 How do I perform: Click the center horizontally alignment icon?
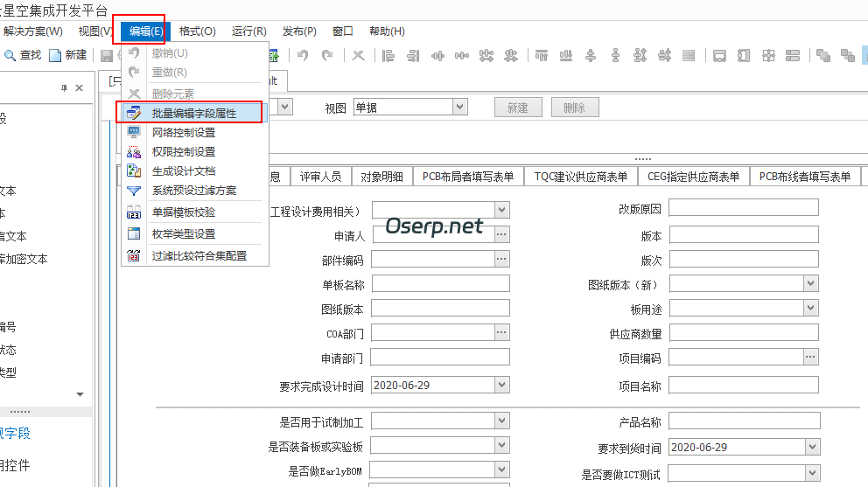click(437, 55)
